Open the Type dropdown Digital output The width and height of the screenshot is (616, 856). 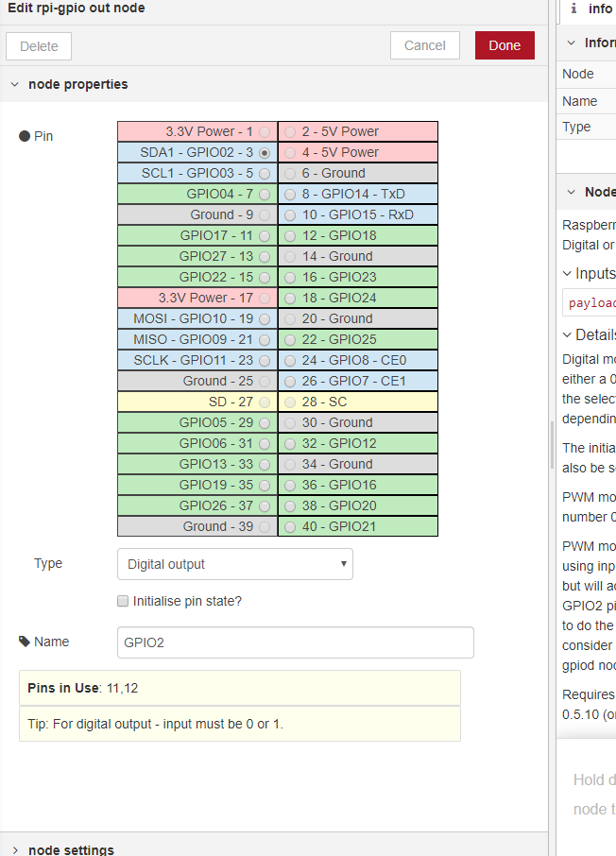pyautogui.click(x=235, y=564)
